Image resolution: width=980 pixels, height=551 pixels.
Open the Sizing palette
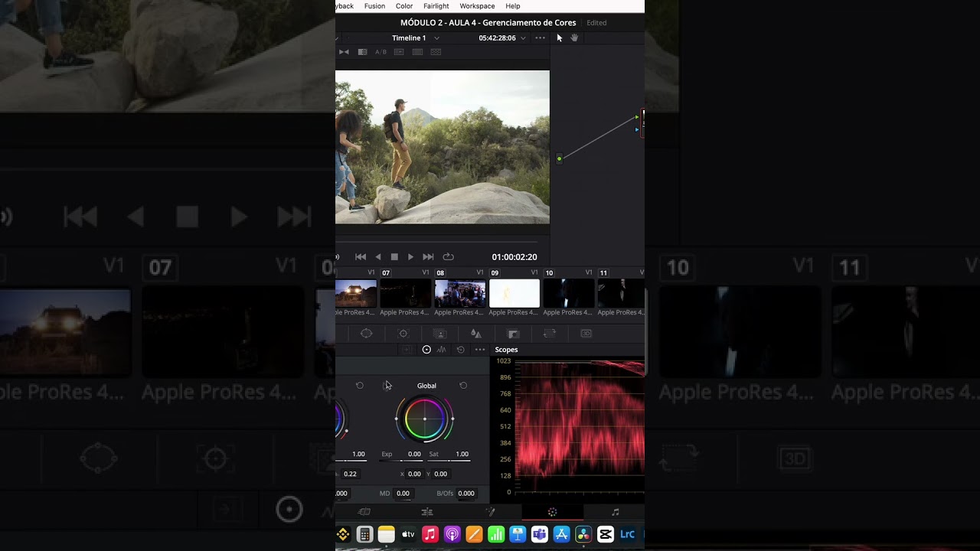pos(550,334)
